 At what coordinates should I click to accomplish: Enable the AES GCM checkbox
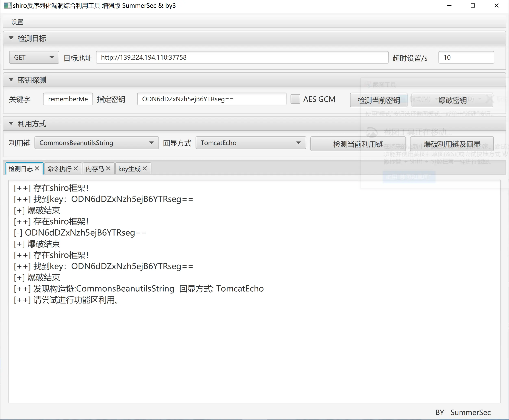(295, 99)
